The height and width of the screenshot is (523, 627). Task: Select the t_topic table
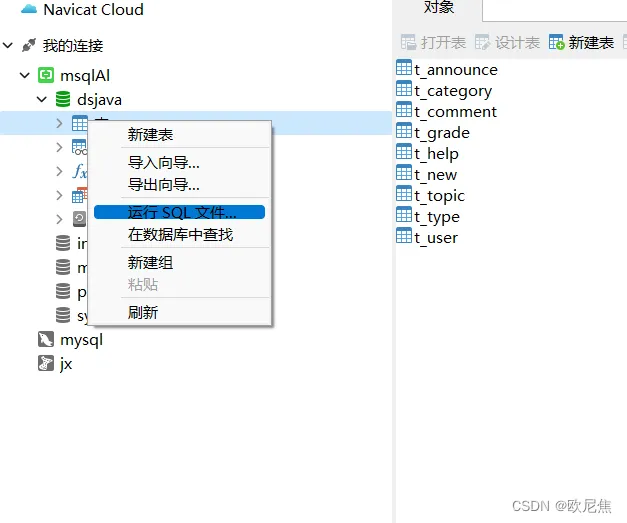click(x=439, y=196)
